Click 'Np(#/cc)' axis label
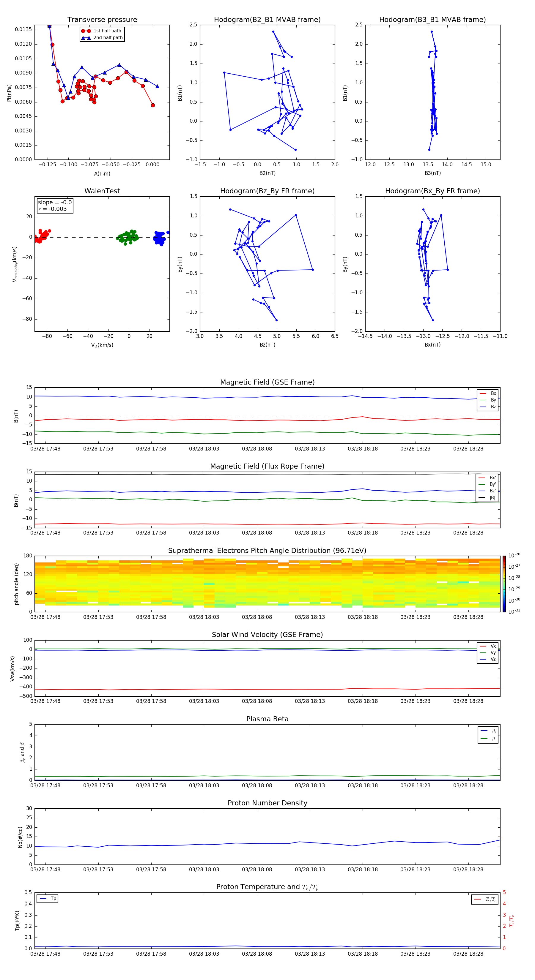 tap(20, 837)
